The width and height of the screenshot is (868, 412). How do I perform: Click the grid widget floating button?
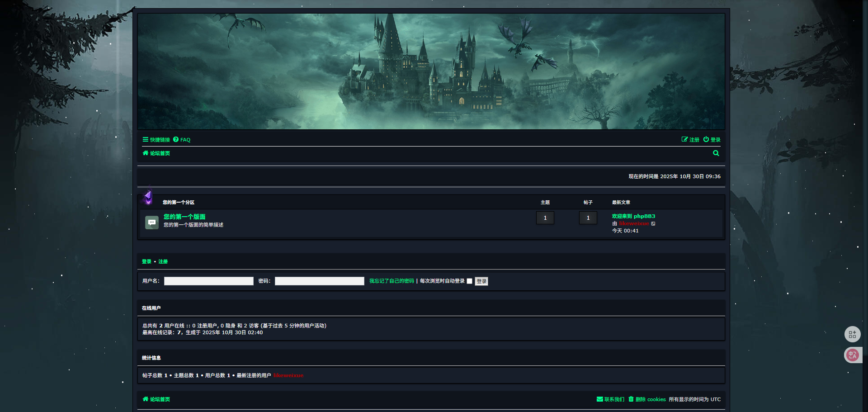[x=852, y=334]
